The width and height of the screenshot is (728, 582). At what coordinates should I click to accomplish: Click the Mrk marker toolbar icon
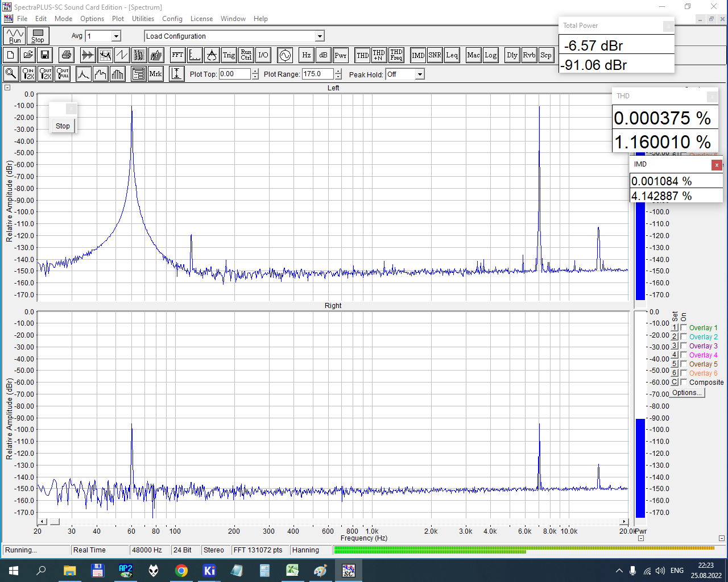click(x=155, y=74)
